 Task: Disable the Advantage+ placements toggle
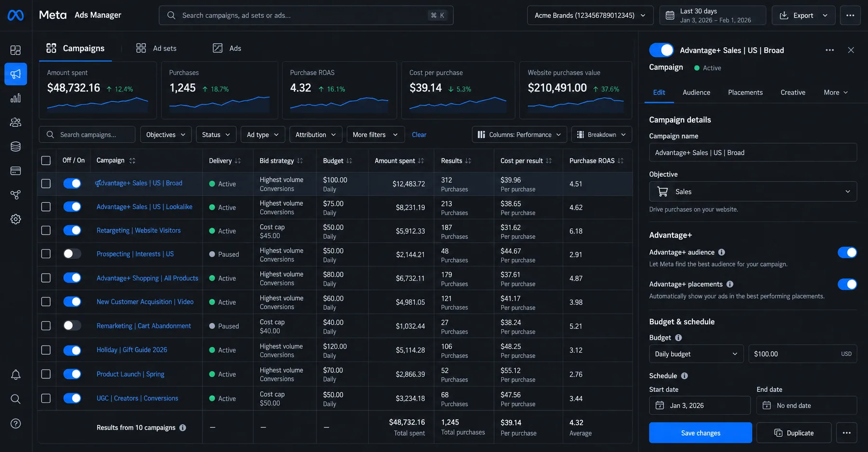(x=847, y=284)
